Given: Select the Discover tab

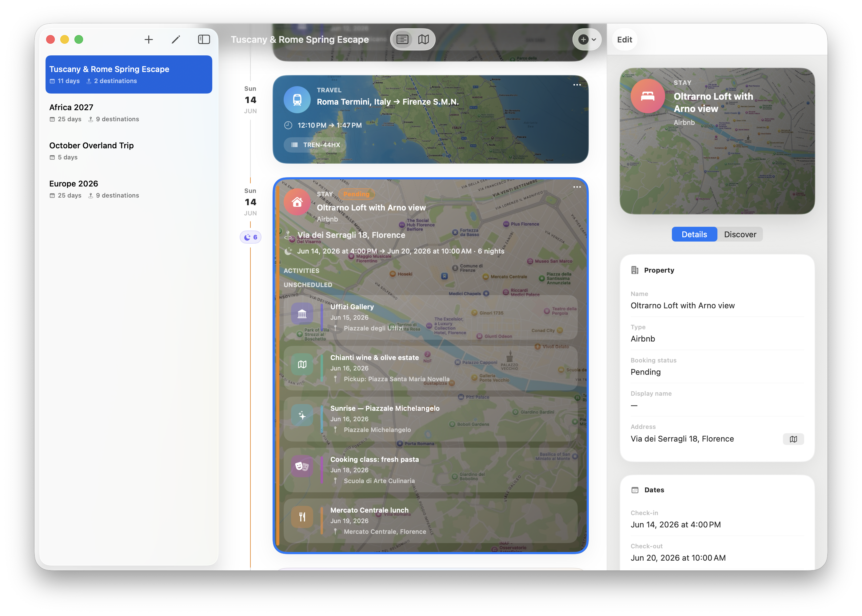Looking at the screenshot, I should [x=740, y=234].
